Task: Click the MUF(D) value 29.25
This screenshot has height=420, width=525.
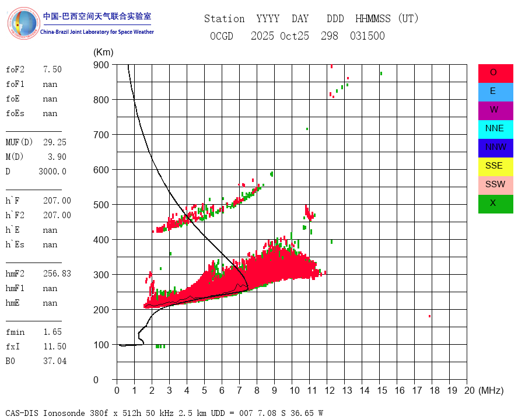Action: coord(55,142)
